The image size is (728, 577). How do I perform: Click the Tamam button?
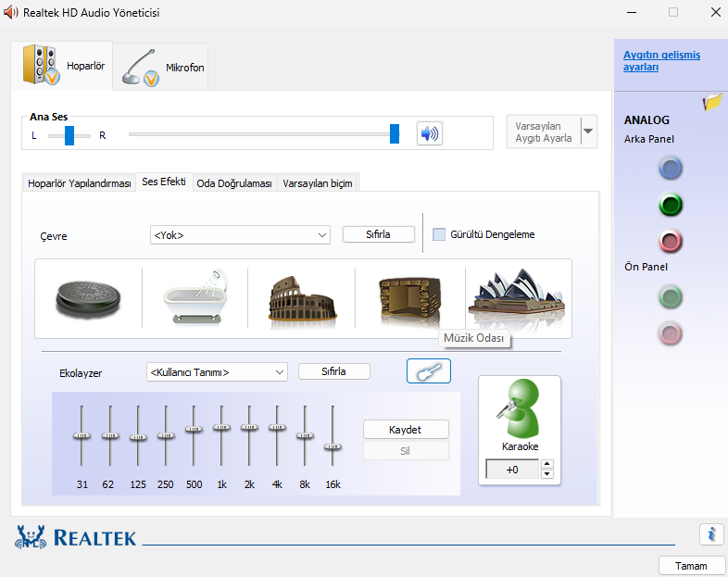pyautogui.click(x=691, y=566)
